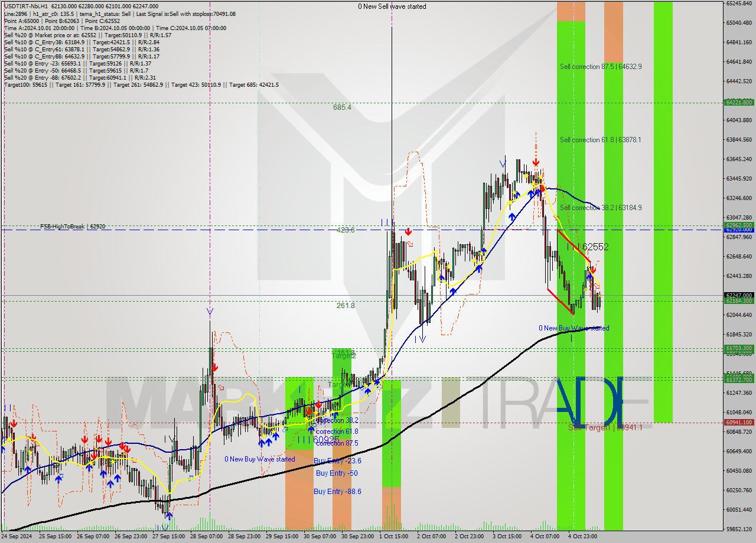Image resolution: width=756 pixels, height=543 pixels.
Task: Click the 'Target100: 59615' targets info line
Action: pos(141,84)
